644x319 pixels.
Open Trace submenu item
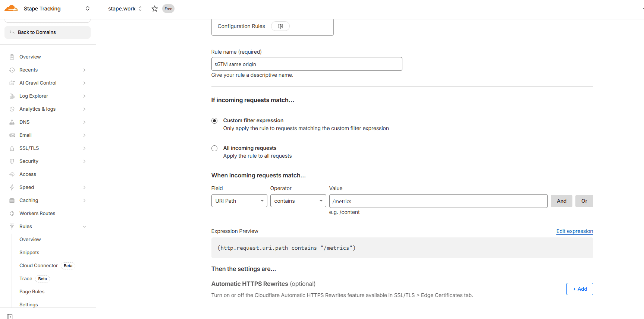tap(26, 279)
